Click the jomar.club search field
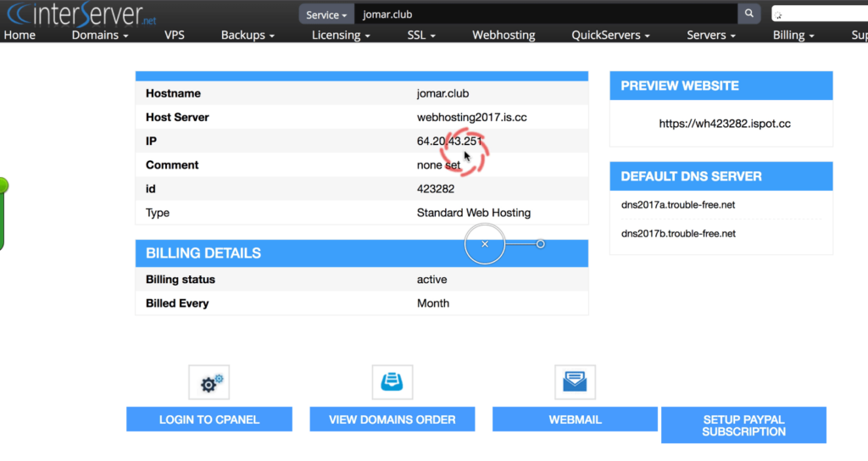Screen dimensions: 868x461 tap(546, 14)
